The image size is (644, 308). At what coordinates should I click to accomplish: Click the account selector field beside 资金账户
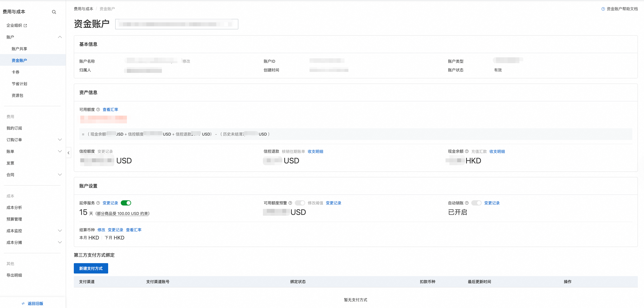pyautogui.click(x=176, y=24)
